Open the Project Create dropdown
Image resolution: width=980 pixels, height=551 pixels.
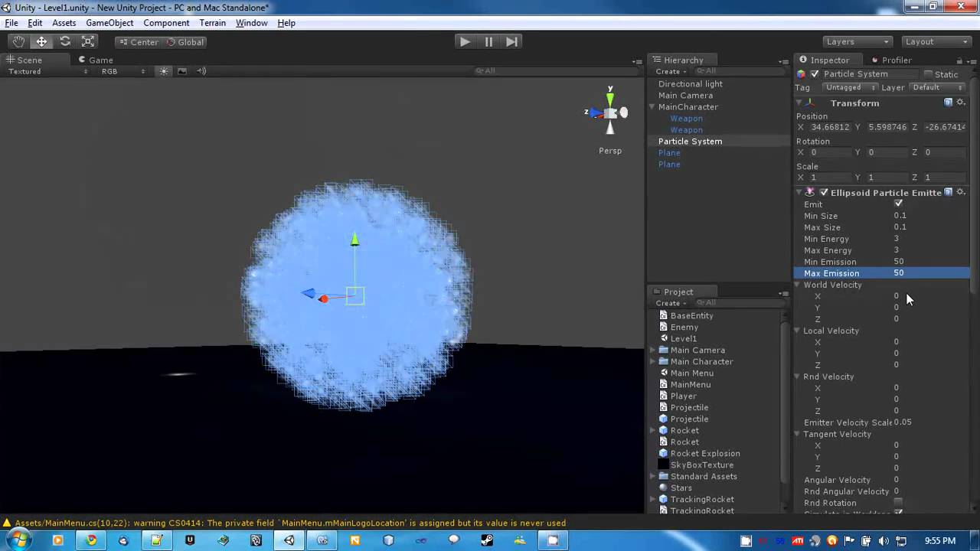(671, 303)
